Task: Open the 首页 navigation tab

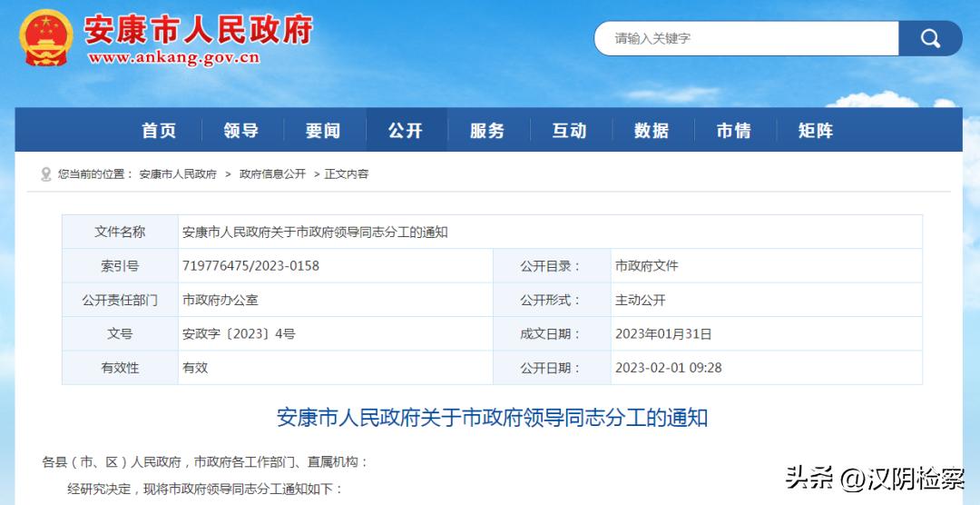Action: [x=160, y=130]
